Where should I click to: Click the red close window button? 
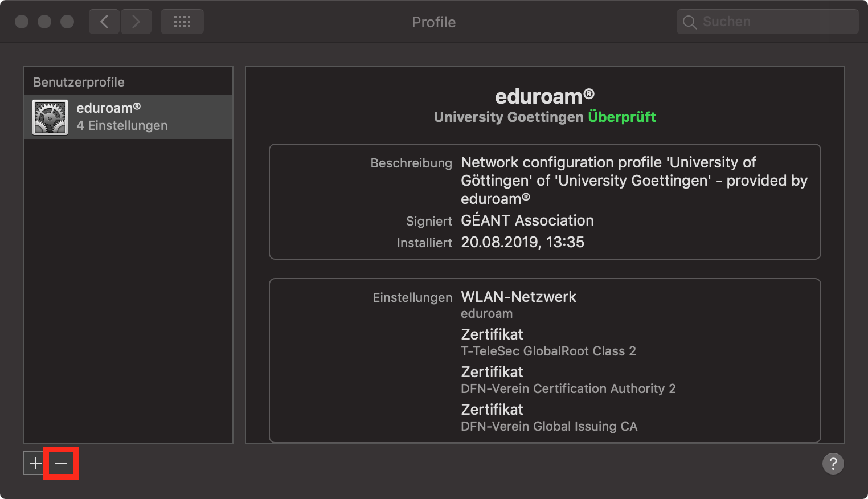click(22, 22)
